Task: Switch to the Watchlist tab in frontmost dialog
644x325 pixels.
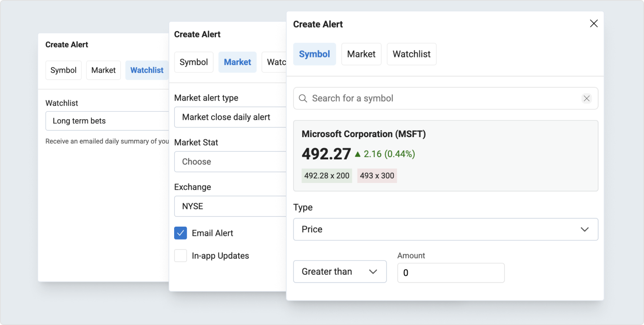Action: tap(412, 54)
